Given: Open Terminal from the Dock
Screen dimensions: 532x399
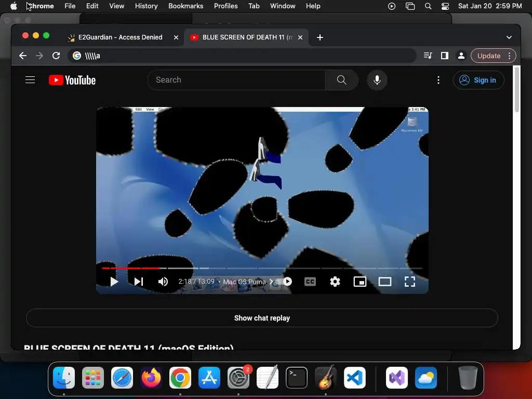Looking at the screenshot, I should pos(297,378).
